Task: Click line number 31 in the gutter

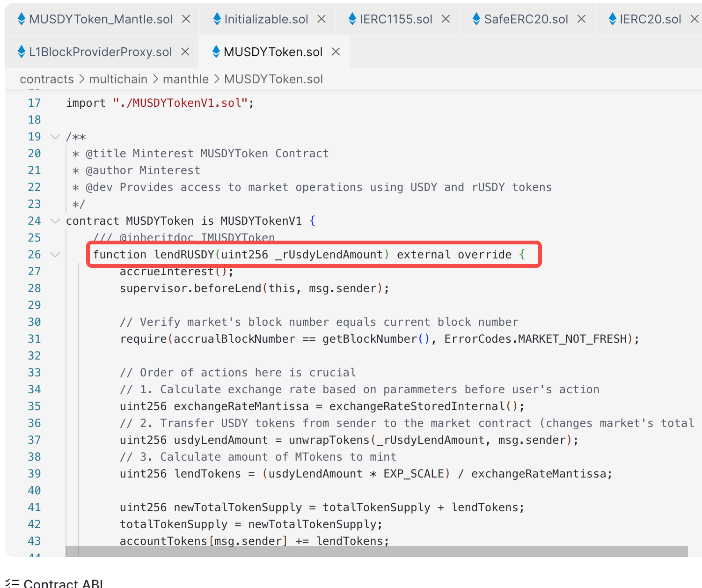Action: click(x=34, y=339)
